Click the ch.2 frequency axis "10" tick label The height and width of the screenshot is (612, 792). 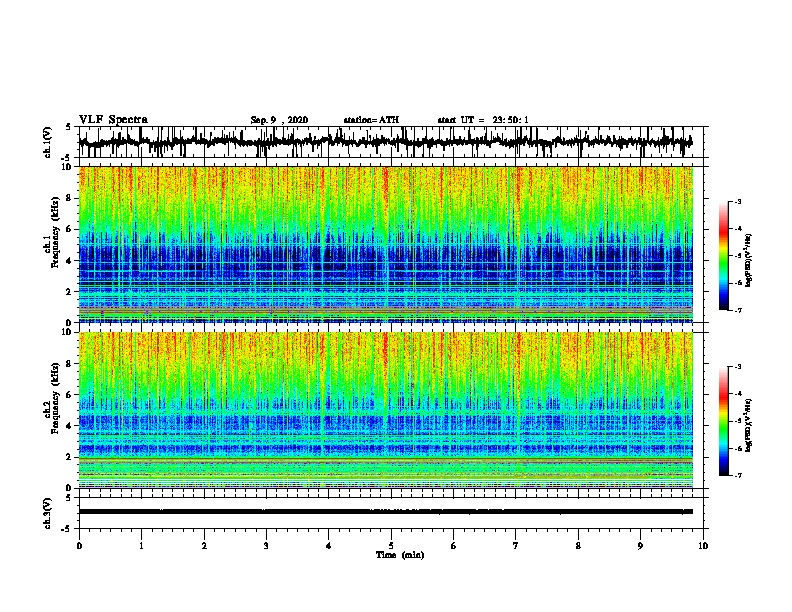pyautogui.click(x=68, y=332)
